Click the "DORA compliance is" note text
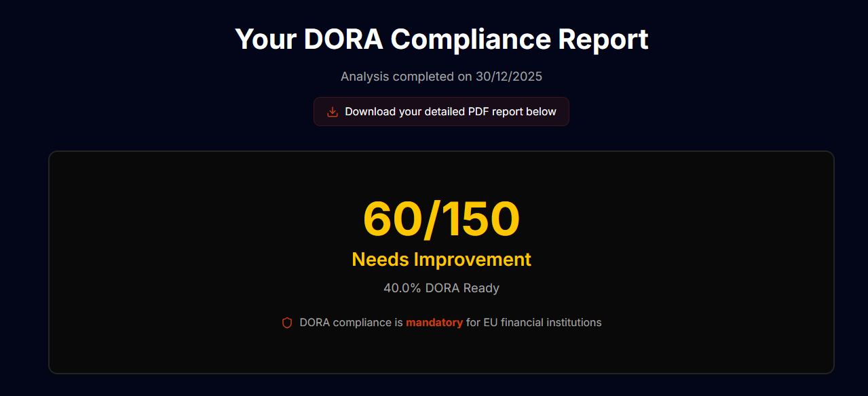Viewport: 868px width, 396px height. pos(351,323)
